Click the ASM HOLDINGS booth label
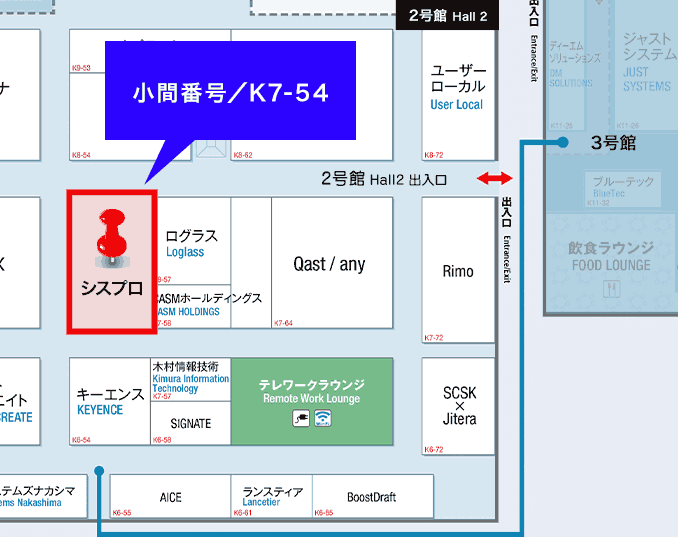The image size is (678, 537). (x=189, y=312)
